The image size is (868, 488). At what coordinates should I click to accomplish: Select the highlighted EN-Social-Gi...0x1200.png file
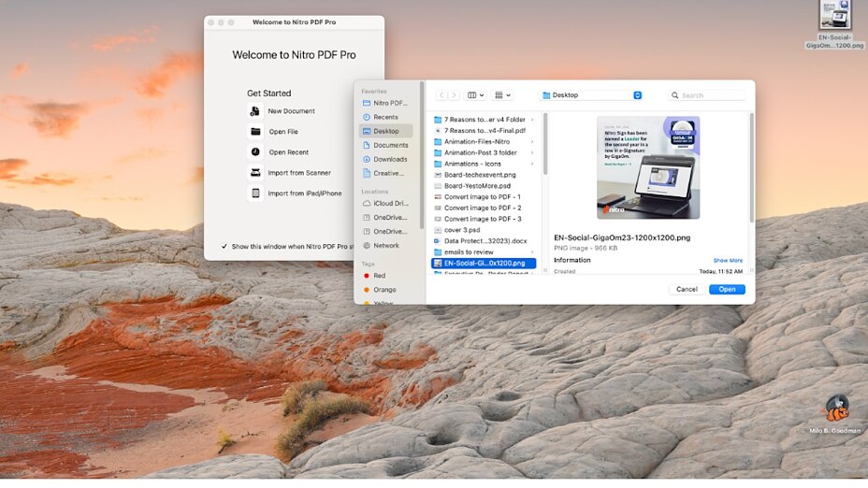(484, 264)
